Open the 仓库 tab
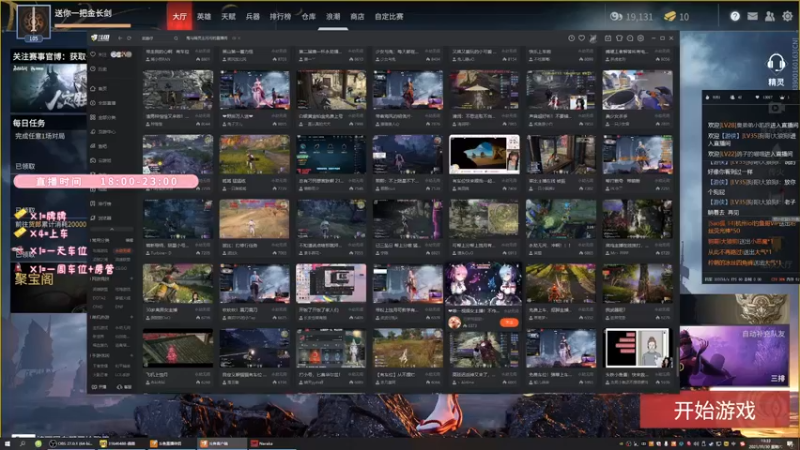This screenshot has width=800, height=450. tap(309, 16)
